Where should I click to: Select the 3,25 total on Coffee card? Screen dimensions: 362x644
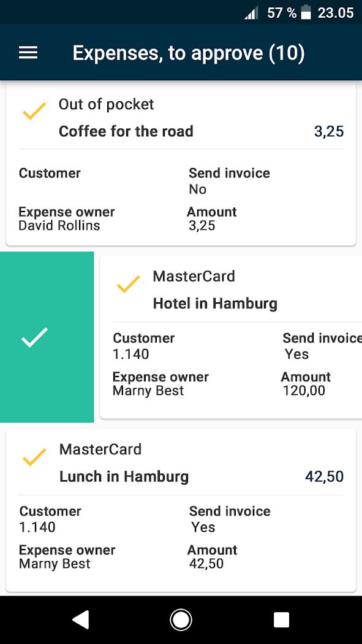click(x=329, y=132)
